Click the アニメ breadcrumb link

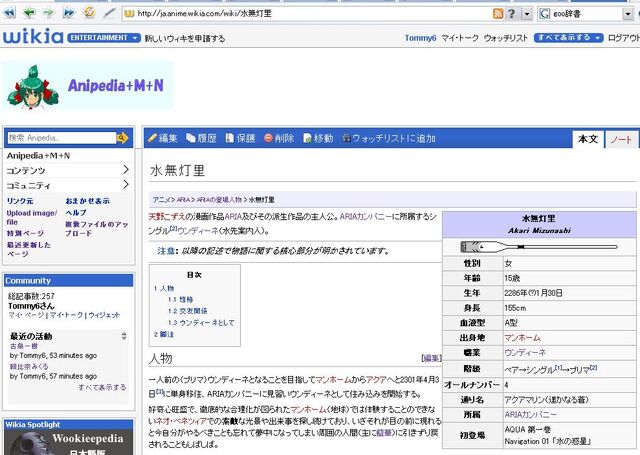click(162, 200)
